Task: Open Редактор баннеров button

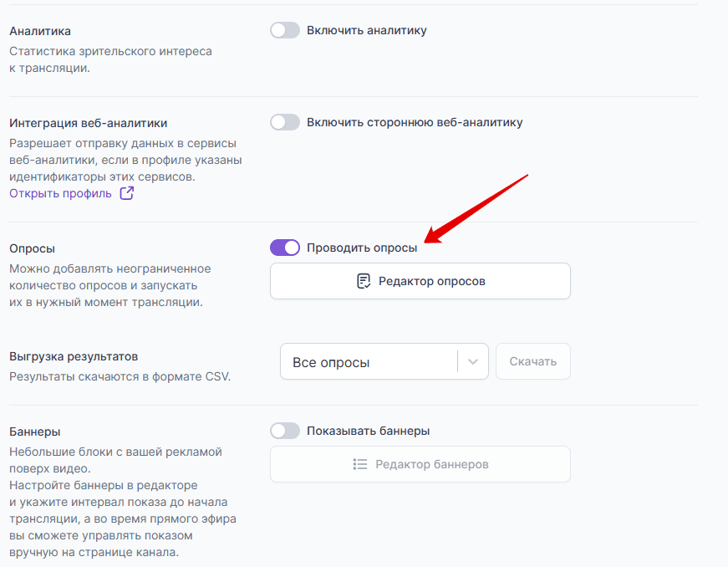Action: (420, 464)
